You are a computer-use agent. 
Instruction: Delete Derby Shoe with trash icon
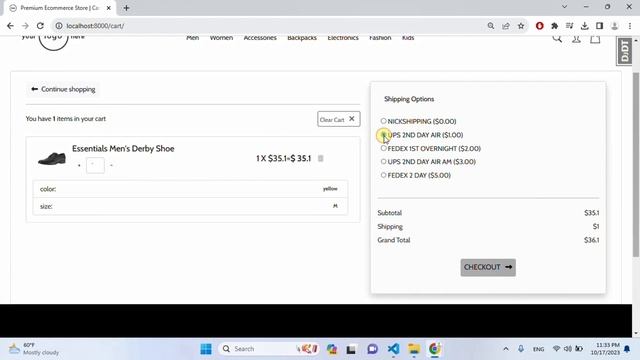click(x=321, y=158)
